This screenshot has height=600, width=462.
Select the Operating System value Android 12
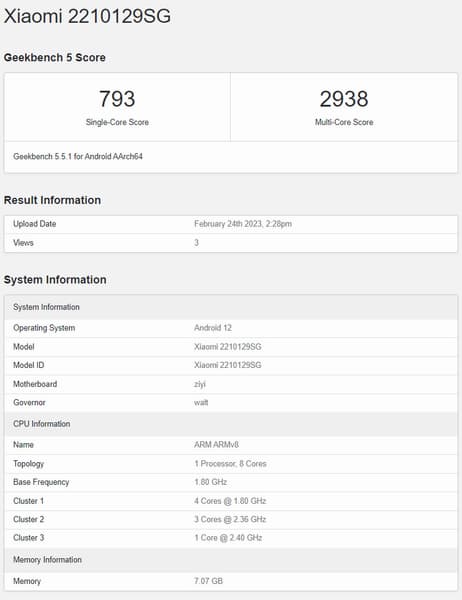click(213, 328)
